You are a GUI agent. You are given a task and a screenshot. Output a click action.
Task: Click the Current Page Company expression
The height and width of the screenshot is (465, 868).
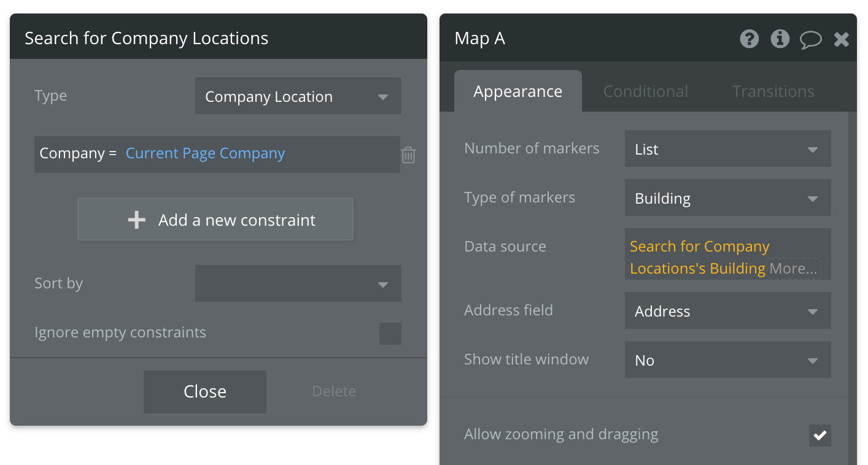[205, 153]
